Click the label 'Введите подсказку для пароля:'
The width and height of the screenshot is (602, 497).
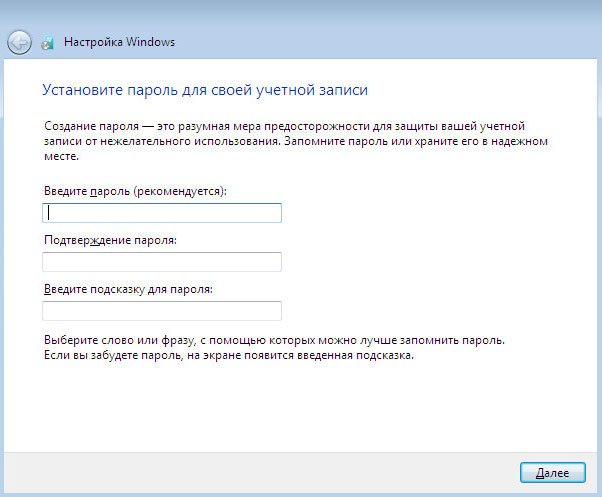coord(128,289)
